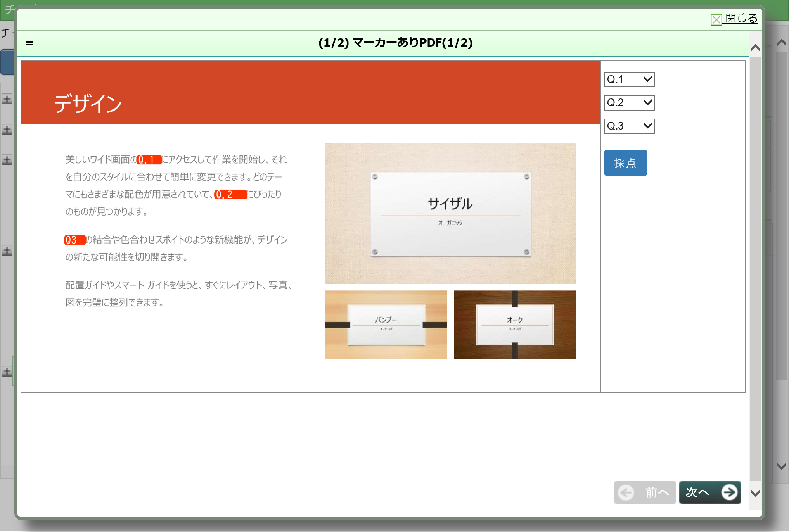The height and width of the screenshot is (532, 789).
Task: Open the Q.3 answer dropdown
Action: [629, 126]
